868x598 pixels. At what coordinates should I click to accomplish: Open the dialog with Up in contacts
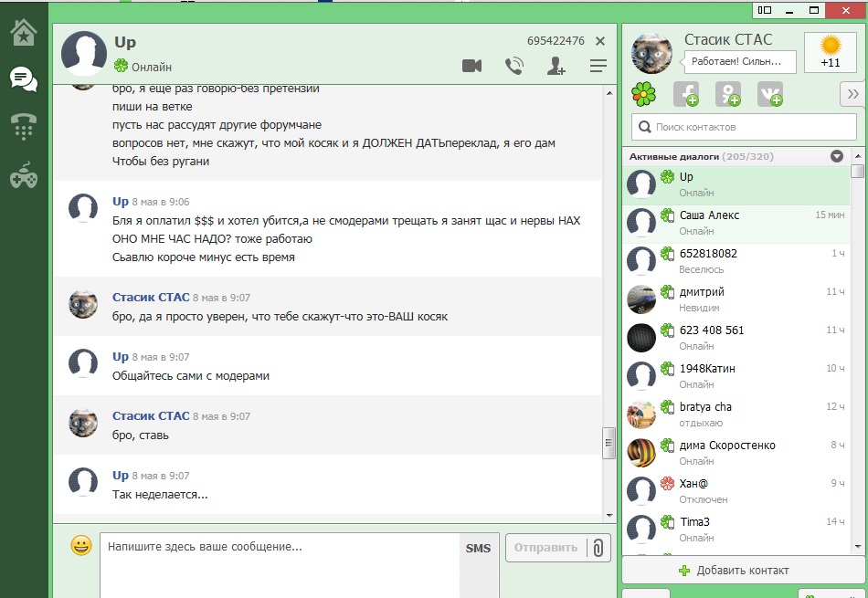click(736, 184)
